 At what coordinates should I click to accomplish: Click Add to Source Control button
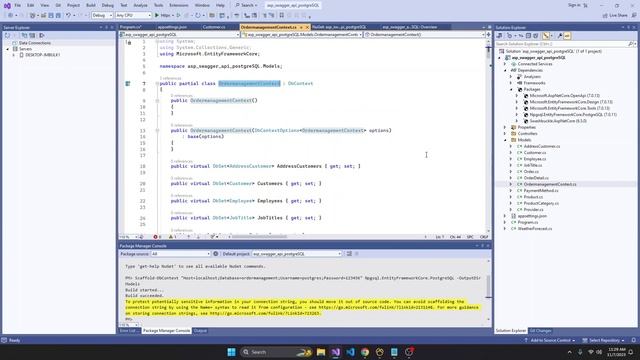pyautogui.click(x=550, y=340)
